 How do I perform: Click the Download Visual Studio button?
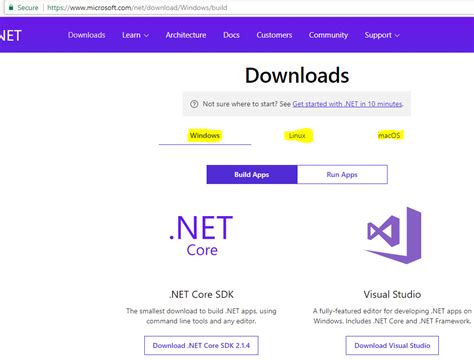(x=392, y=345)
